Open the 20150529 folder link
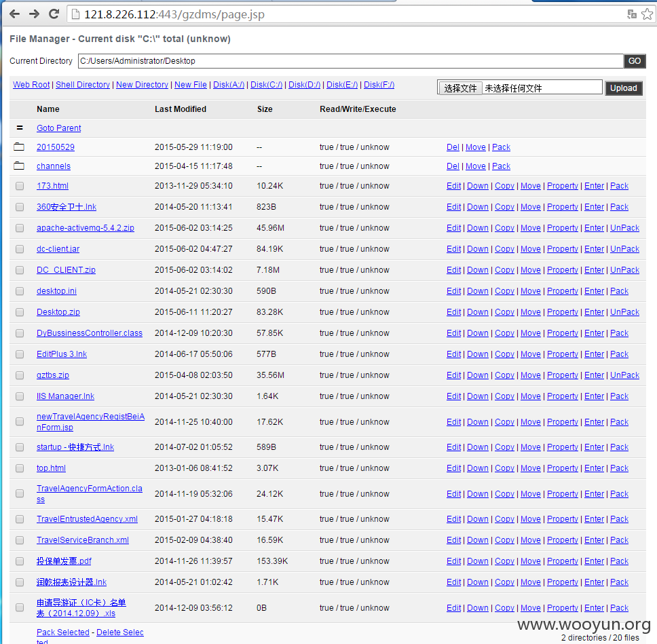The height and width of the screenshot is (644, 657). click(x=55, y=147)
